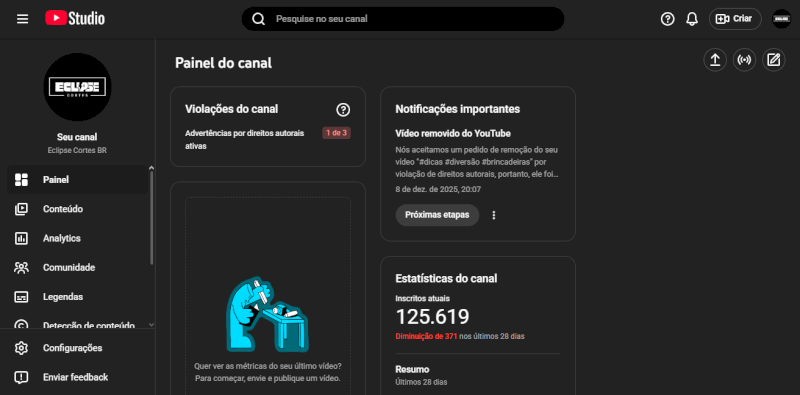Click the 125.619 subscriber count
Viewport: 800px width, 395px height.
(x=433, y=317)
